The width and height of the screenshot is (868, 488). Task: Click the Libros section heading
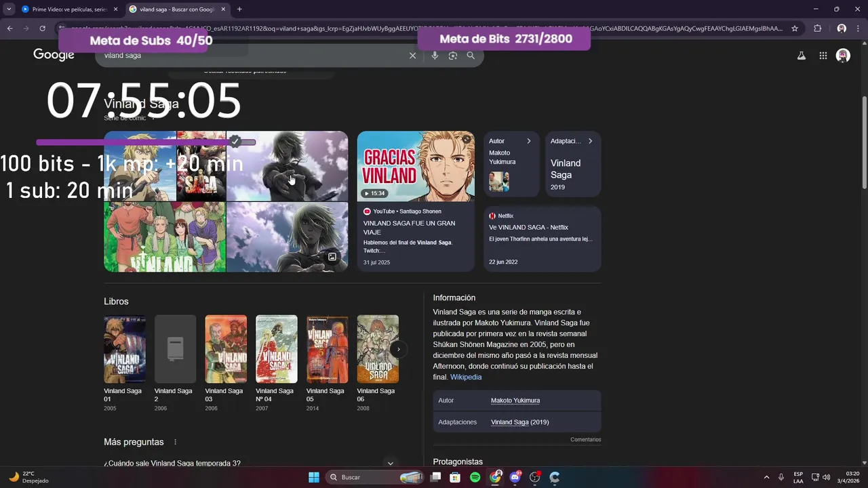[x=116, y=302]
